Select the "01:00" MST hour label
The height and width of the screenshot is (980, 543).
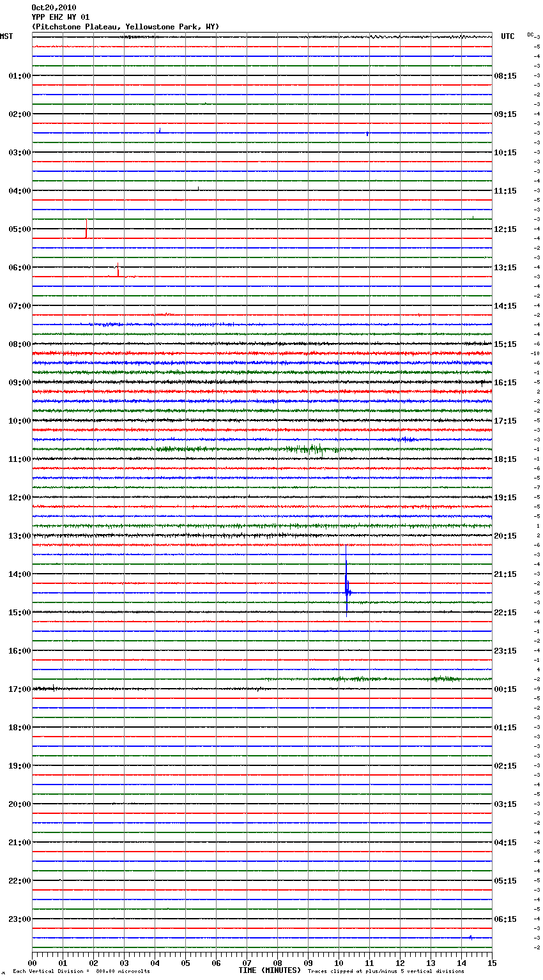click(x=20, y=76)
